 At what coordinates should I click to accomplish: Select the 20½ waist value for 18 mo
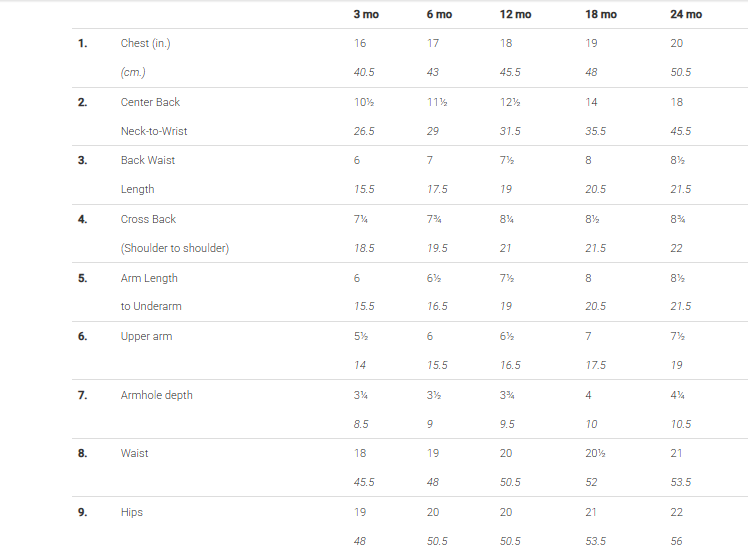595,453
